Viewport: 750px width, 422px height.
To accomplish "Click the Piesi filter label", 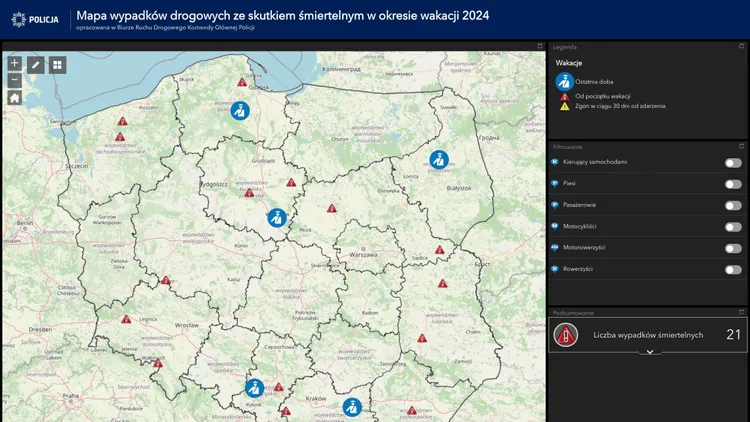I will [569, 183].
